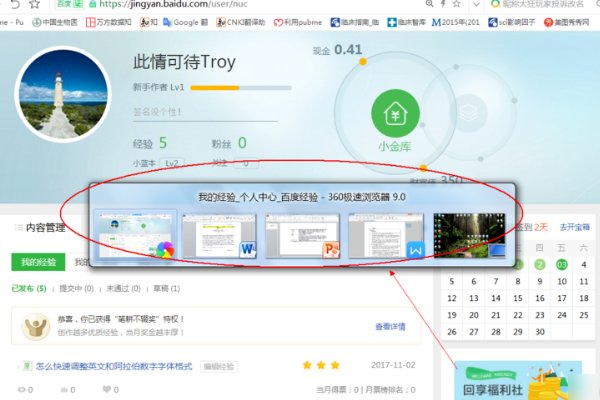
Task: Click the views eye icon under article
Action: pyautogui.click(x=22, y=390)
